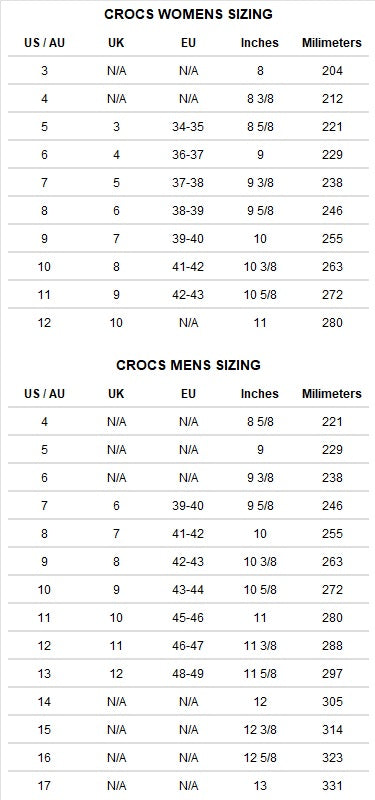
Task: Select womens millimeter value 212
Action: pyautogui.click(x=332, y=98)
